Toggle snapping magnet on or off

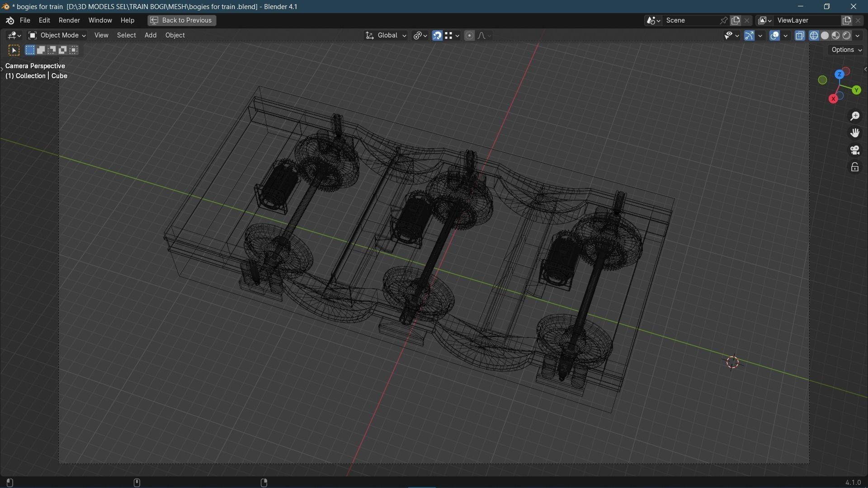pos(437,35)
